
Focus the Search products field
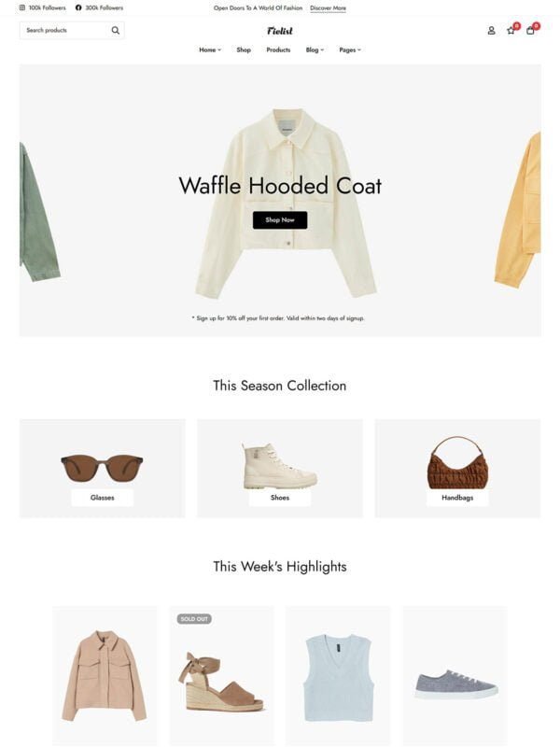pos(65,31)
